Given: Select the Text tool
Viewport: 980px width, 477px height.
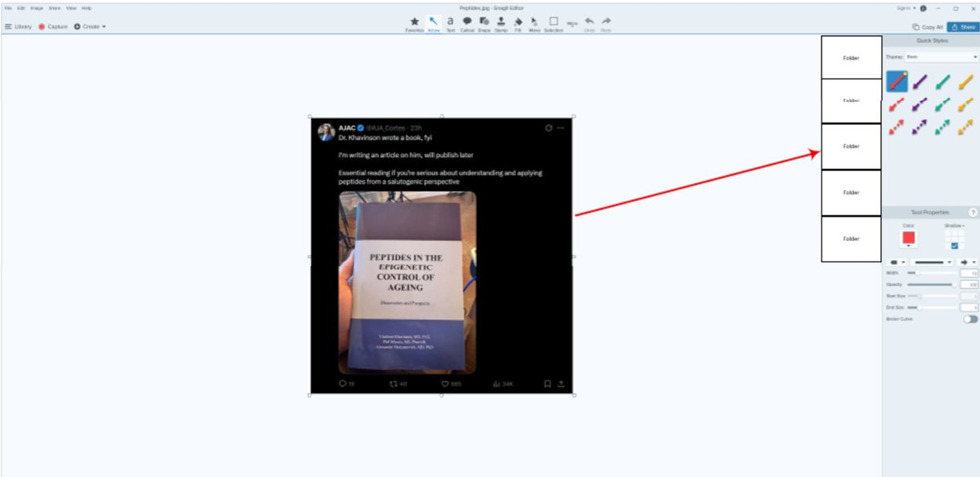Looking at the screenshot, I should point(450,22).
